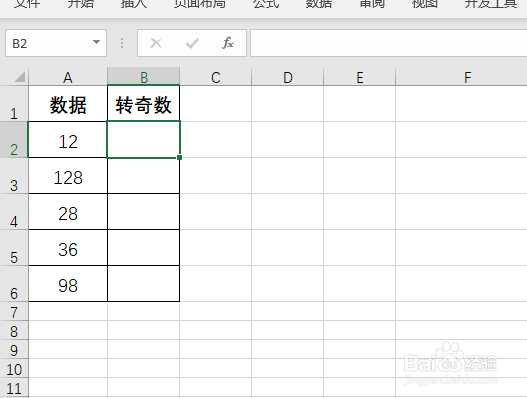527x398 pixels.
Task: Click the formula bar resize dots handle
Action: pyautogui.click(x=122, y=43)
